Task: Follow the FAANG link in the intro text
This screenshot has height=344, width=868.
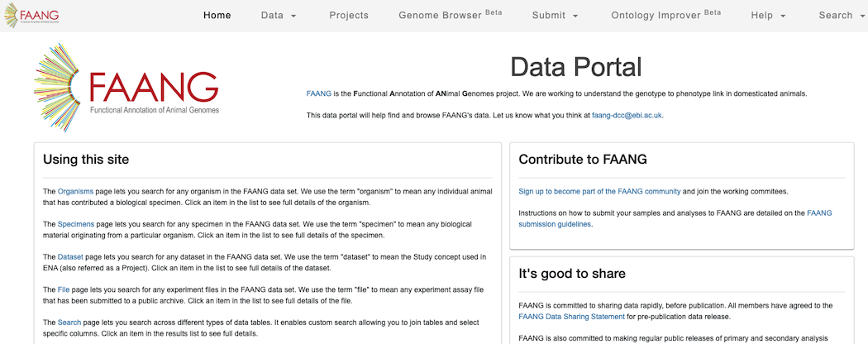Action: (319, 93)
